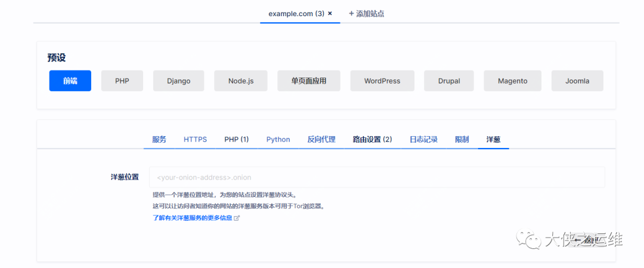Choose the 前端 preset

(x=70, y=81)
